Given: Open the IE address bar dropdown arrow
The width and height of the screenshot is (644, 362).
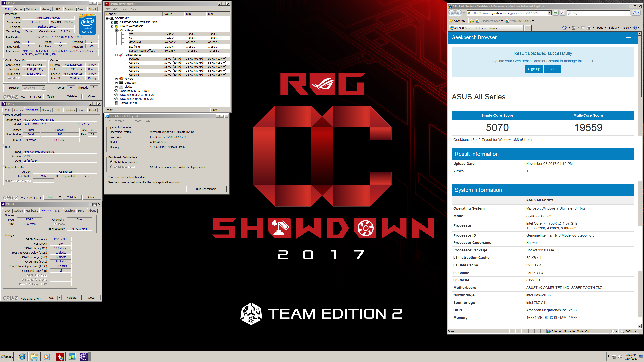Looking at the screenshot, I should 550,13.
